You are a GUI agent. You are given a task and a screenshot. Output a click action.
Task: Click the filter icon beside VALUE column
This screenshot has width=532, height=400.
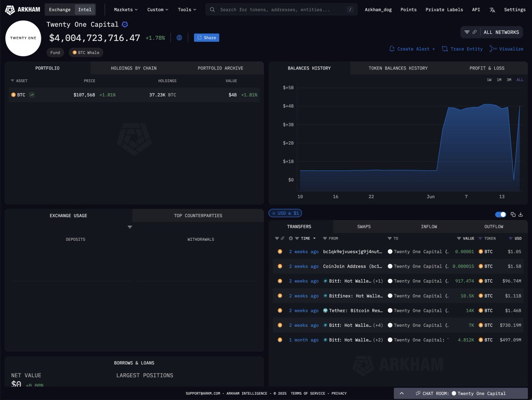pyautogui.click(x=459, y=239)
